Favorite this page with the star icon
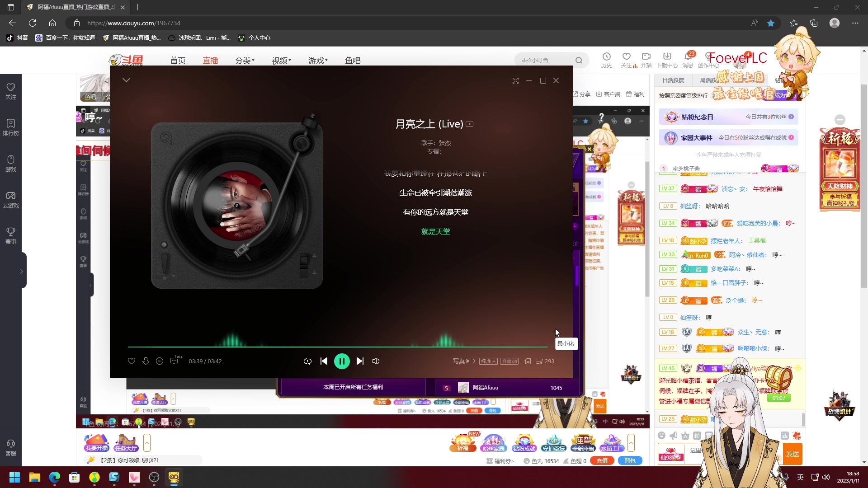 (x=771, y=23)
